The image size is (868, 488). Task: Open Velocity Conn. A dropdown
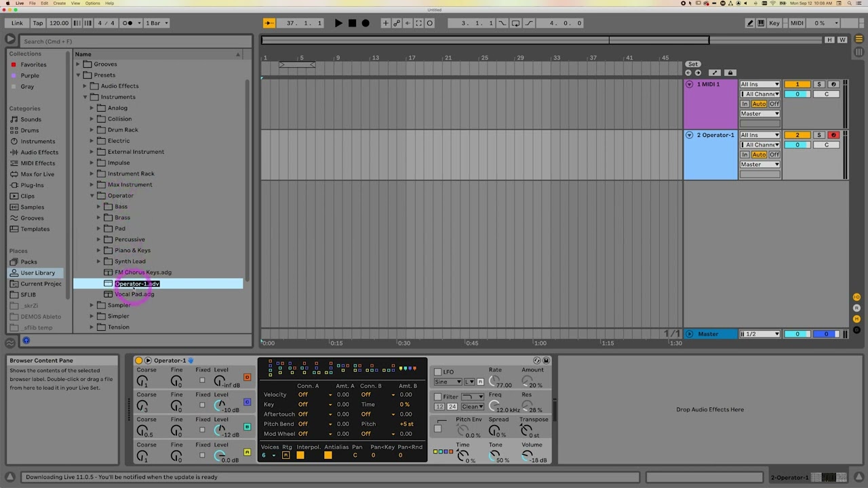315,394
